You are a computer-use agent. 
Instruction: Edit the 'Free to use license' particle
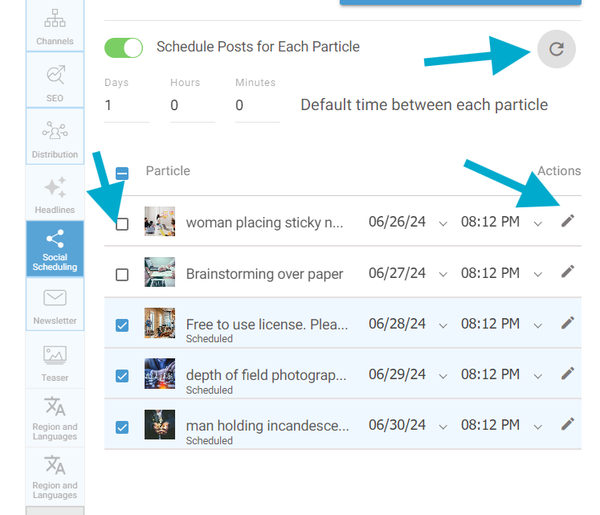coord(567,322)
